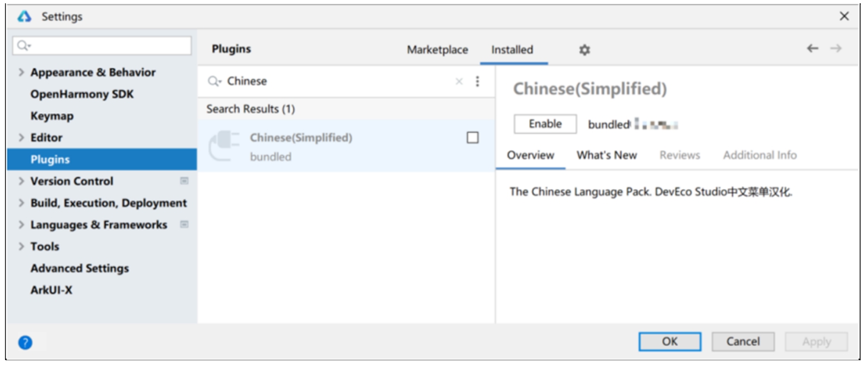
Task: Expand the Editor settings section
Action: tap(21, 137)
